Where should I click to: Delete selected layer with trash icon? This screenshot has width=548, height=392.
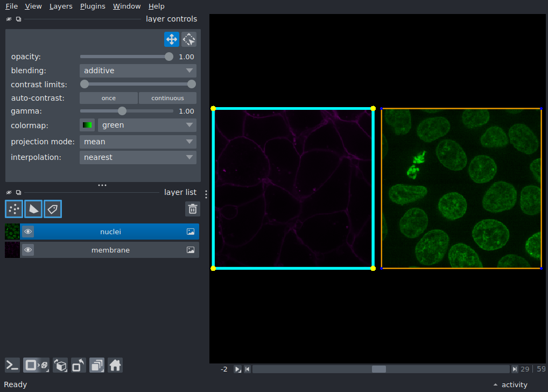(x=193, y=209)
